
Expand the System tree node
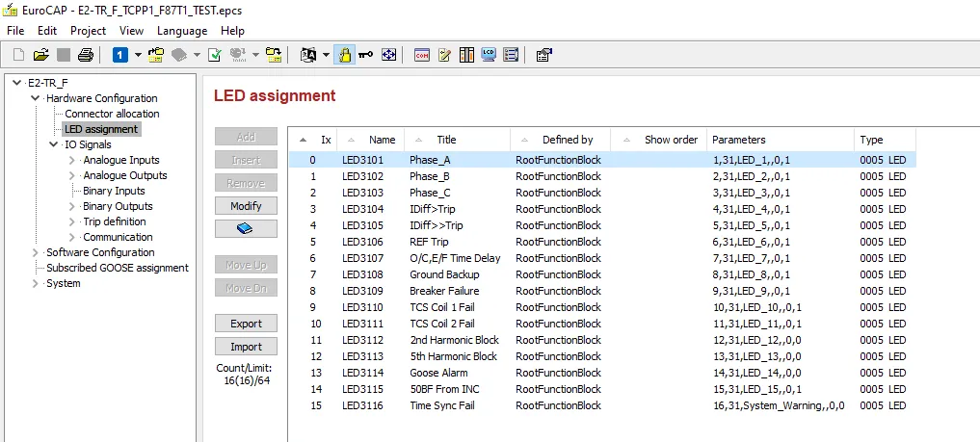point(35,283)
